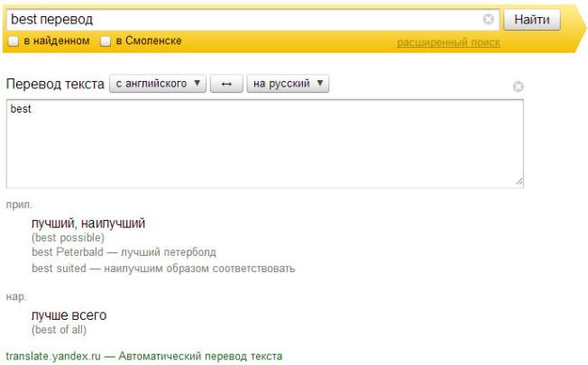Enable the "в найденном" checkbox
This screenshot has width=588, height=365.
click(14, 41)
